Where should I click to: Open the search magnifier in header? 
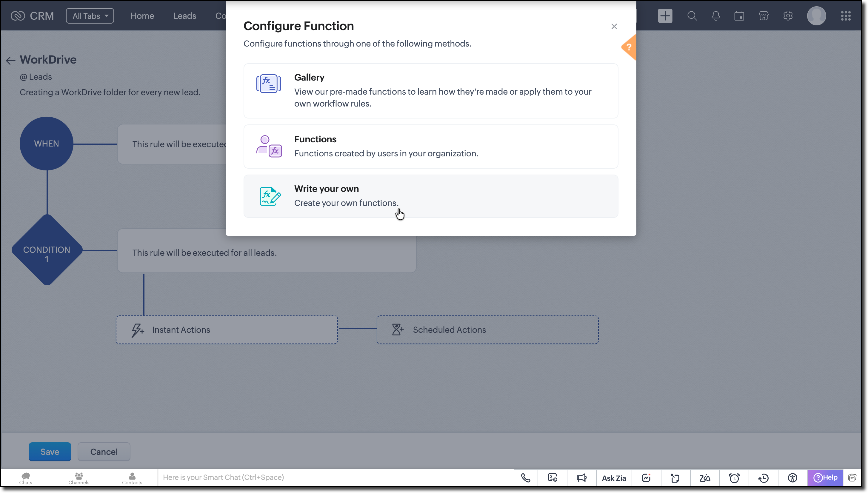[692, 16]
